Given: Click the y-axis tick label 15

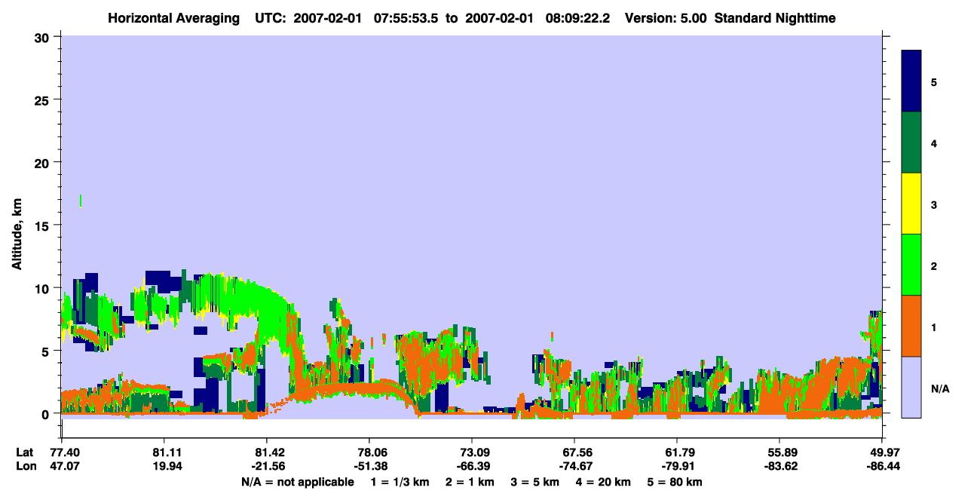Looking at the screenshot, I should coord(43,225).
